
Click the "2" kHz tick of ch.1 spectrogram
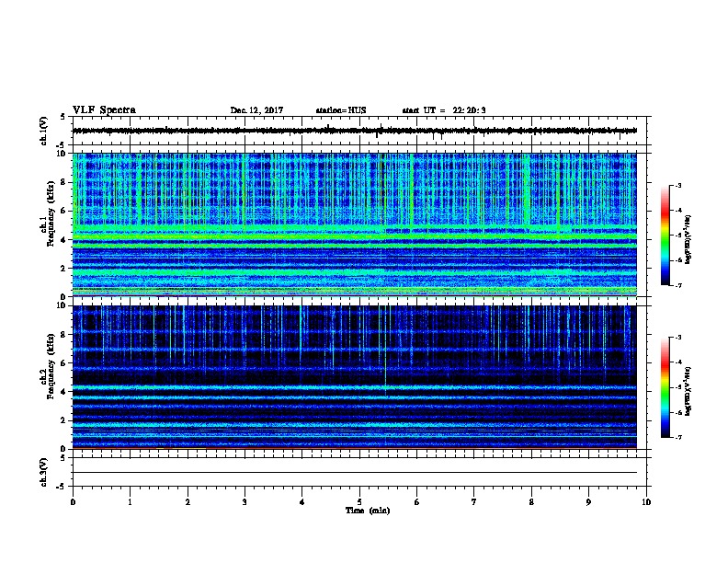(x=63, y=269)
